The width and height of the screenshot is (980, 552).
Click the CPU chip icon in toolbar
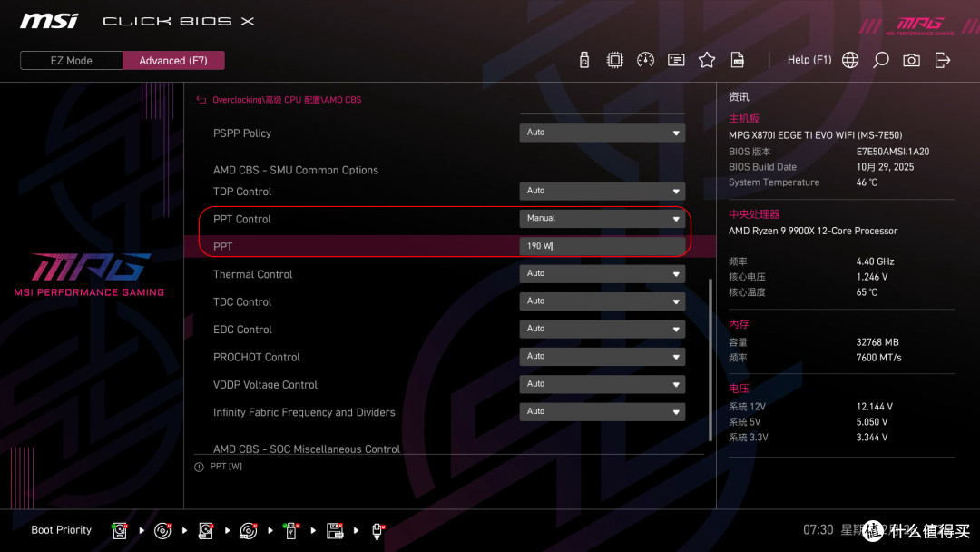[x=615, y=60]
